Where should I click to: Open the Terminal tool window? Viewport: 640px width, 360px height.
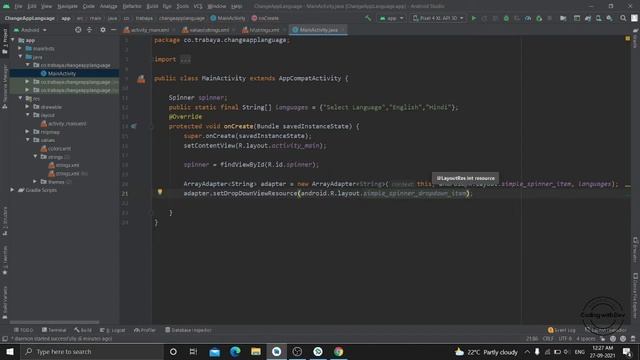click(x=54, y=330)
